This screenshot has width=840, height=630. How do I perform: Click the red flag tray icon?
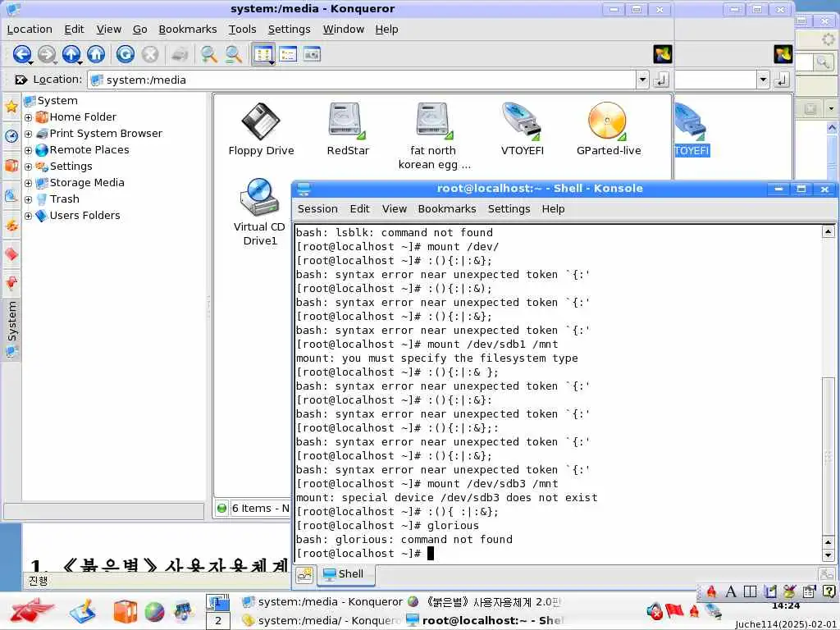674,610
